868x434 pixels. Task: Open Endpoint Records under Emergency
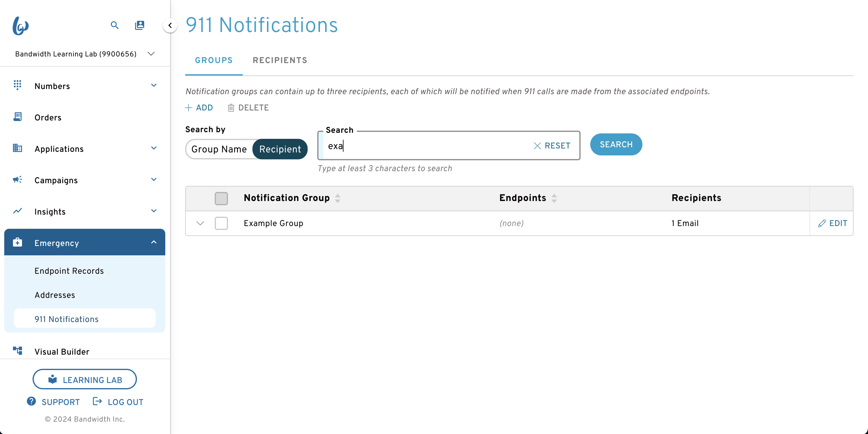click(x=69, y=271)
